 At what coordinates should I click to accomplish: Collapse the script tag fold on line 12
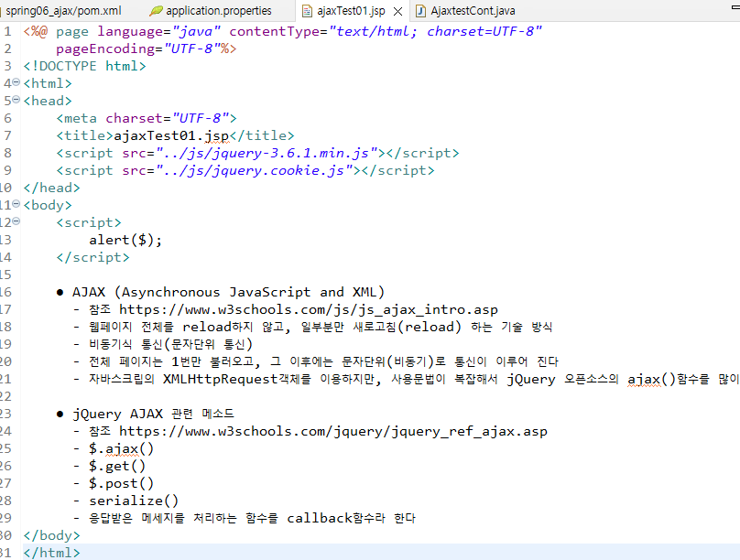[x=16, y=221]
